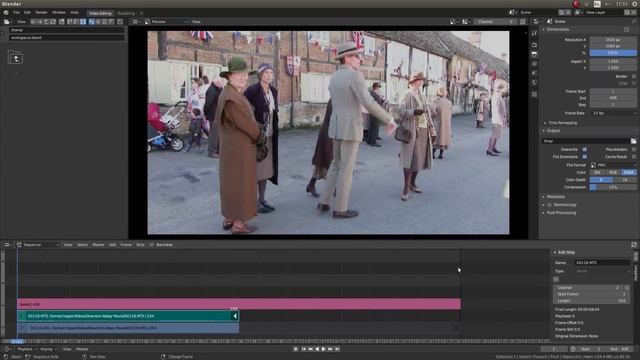The width and height of the screenshot is (640, 360).
Task: Collapse the Output panel
Action: [x=553, y=131]
